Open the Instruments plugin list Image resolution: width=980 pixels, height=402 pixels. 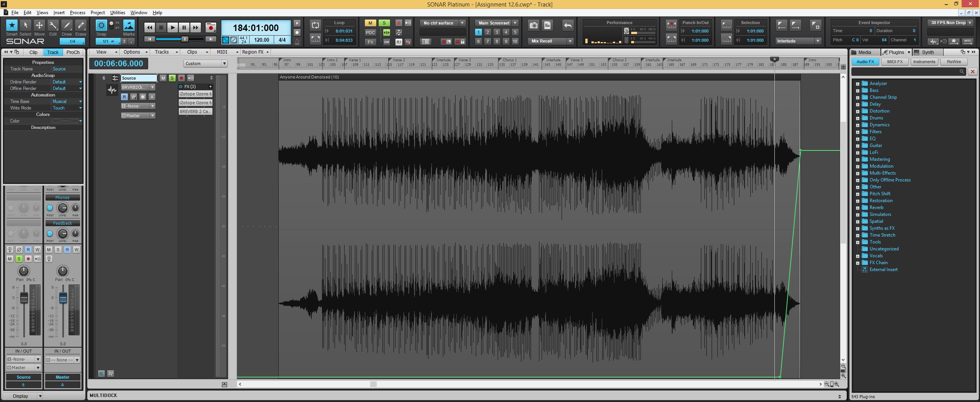tap(924, 62)
